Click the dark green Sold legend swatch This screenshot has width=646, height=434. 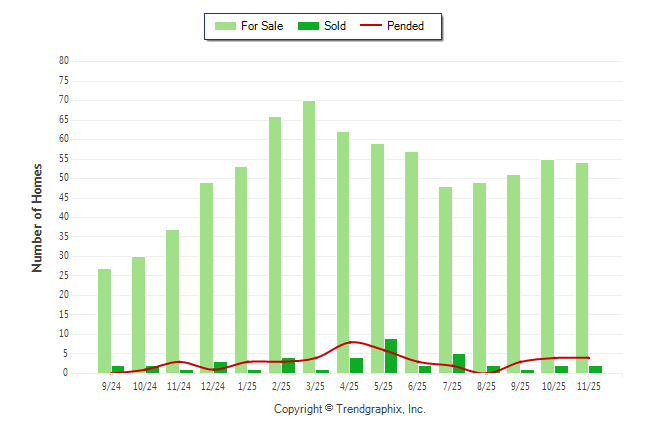[x=308, y=26]
